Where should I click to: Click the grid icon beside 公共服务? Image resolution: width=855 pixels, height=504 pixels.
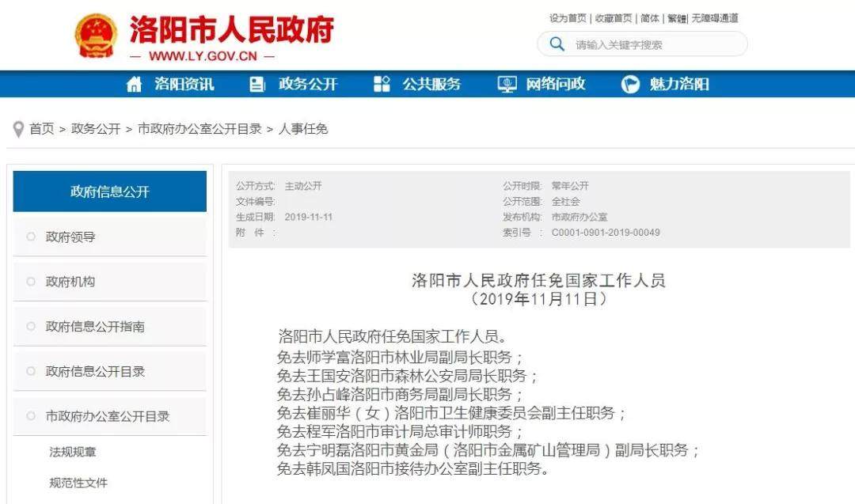(x=382, y=85)
